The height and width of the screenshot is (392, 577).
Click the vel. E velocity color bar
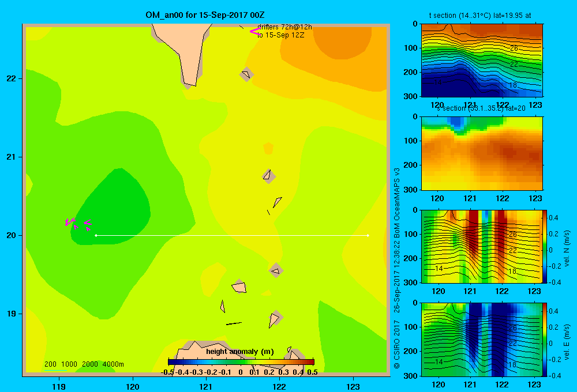(x=545, y=340)
